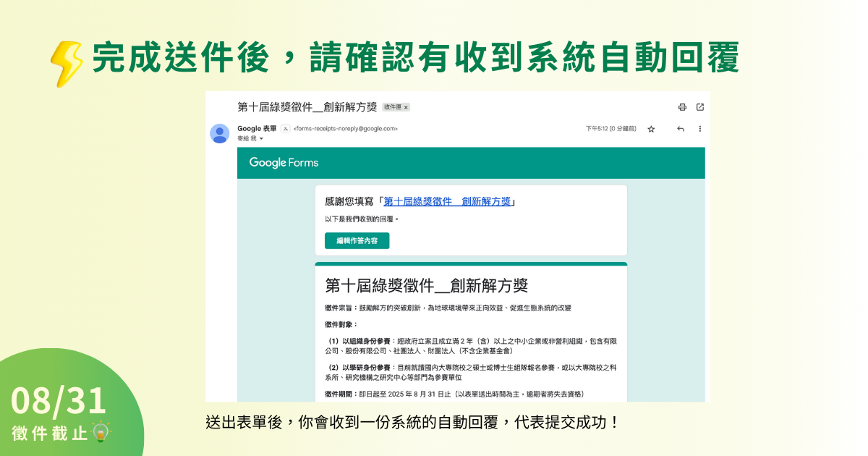The width and height of the screenshot is (868, 456).
Task: Click the forms-receipts-noreply@google.com address
Action: (345, 128)
